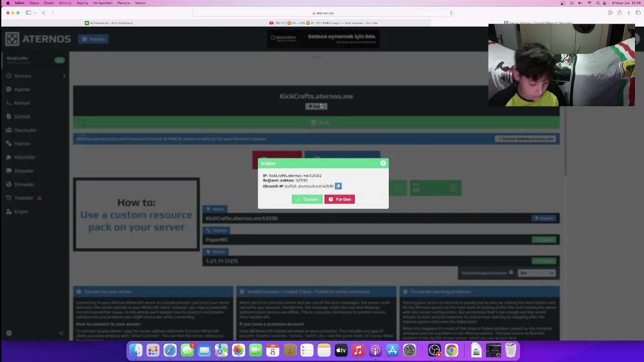The image size is (644, 362).
Task: Click Safari share icon
Action: coord(619,13)
